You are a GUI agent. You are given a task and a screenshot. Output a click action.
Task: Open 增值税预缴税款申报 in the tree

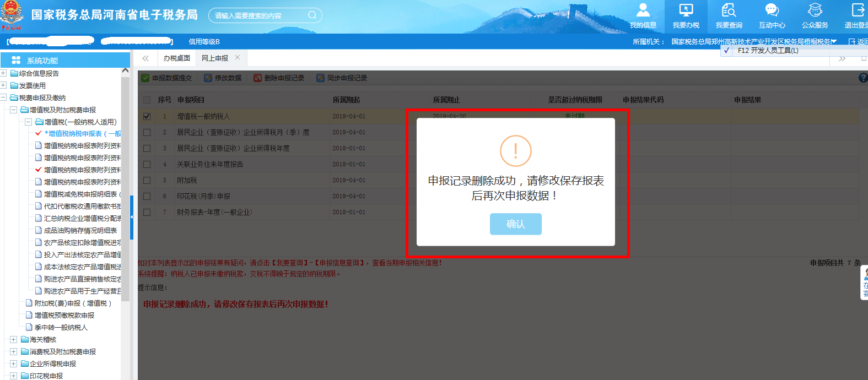[64, 316]
